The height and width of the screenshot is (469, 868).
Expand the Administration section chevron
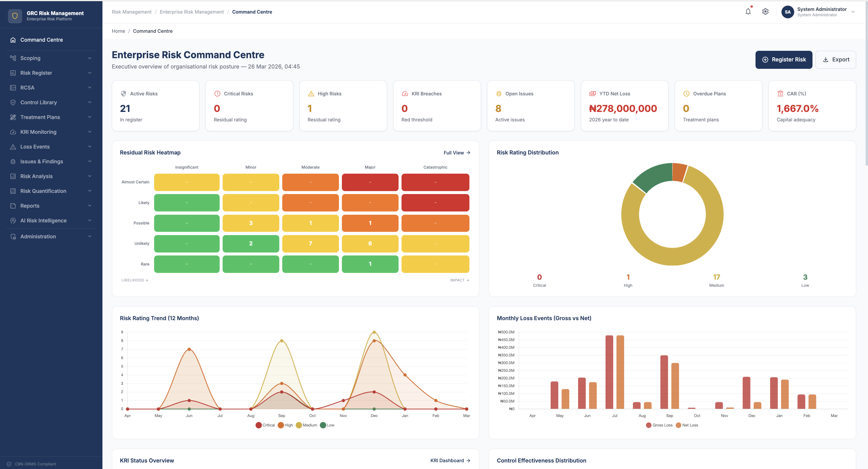pos(90,236)
